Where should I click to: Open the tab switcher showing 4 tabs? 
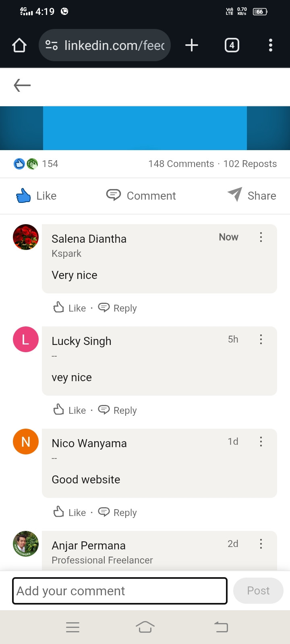tap(232, 45)
